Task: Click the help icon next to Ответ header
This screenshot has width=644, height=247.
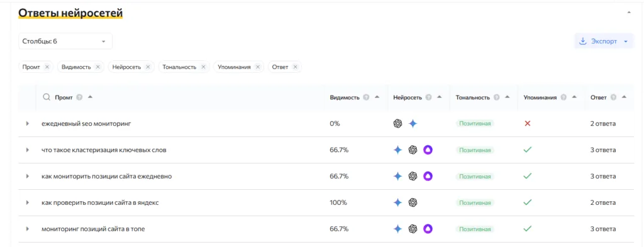Action: coord(614,97)
